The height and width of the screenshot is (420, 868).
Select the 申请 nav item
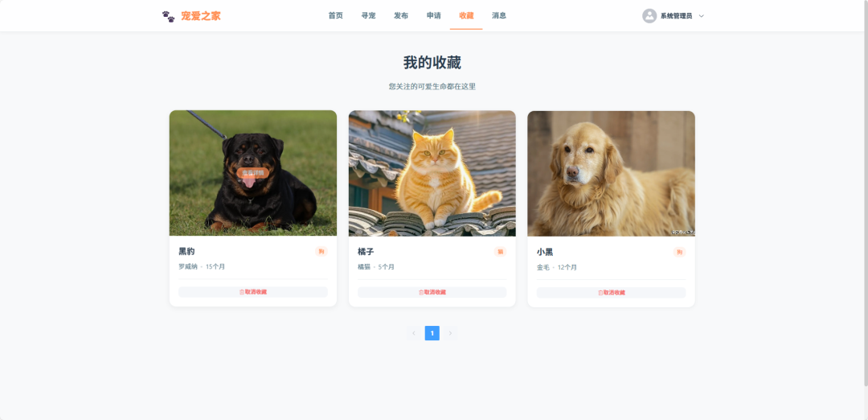(x=433, y=15)
